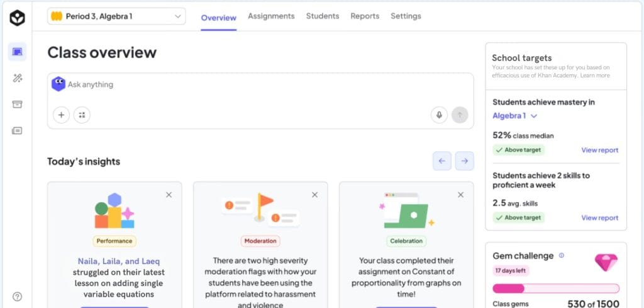Click Naila, Laila, and Laeq names link
The height and width of the screenshot is (308, 644).
tap(119, 261)
